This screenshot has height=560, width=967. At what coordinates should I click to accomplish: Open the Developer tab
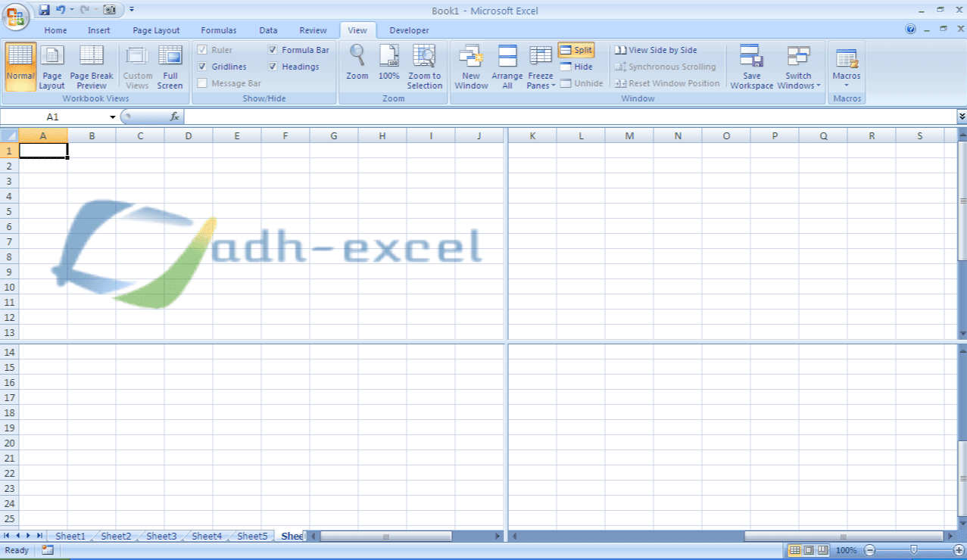tap(409, 30)
